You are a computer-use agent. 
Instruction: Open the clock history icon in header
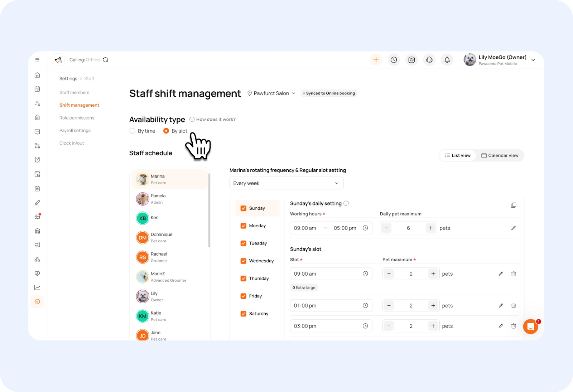[x=394, y=60]
